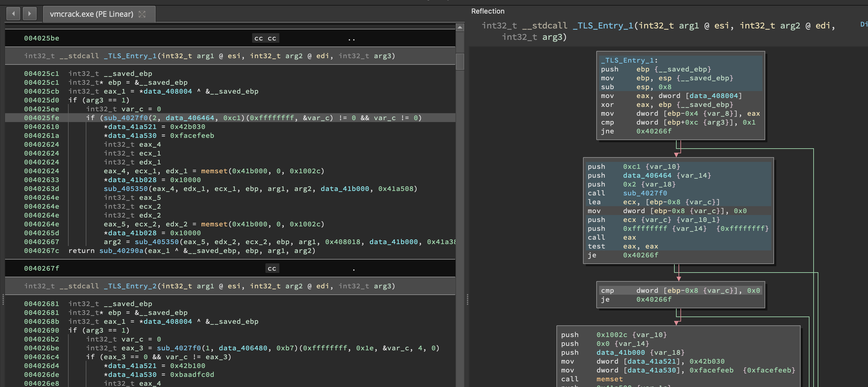868x387 pixels.
Task: Click data_406464 on line 004025fe
Action: pos(190,118)
